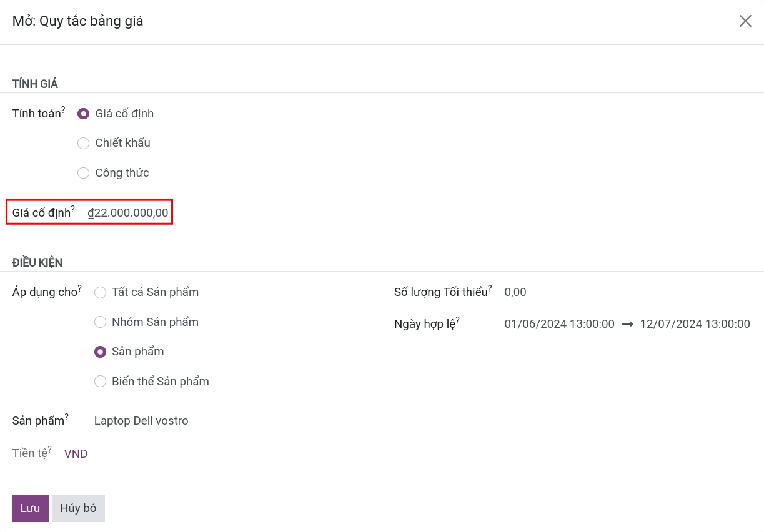Screen dimensions: 764x532
Task: Open the VND currency link
Action: 76,454
